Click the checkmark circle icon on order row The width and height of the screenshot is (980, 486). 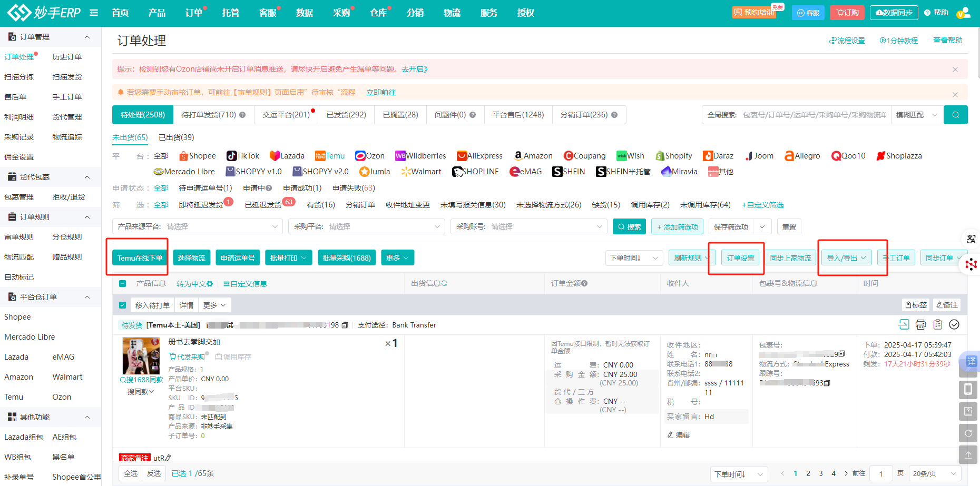954,325
